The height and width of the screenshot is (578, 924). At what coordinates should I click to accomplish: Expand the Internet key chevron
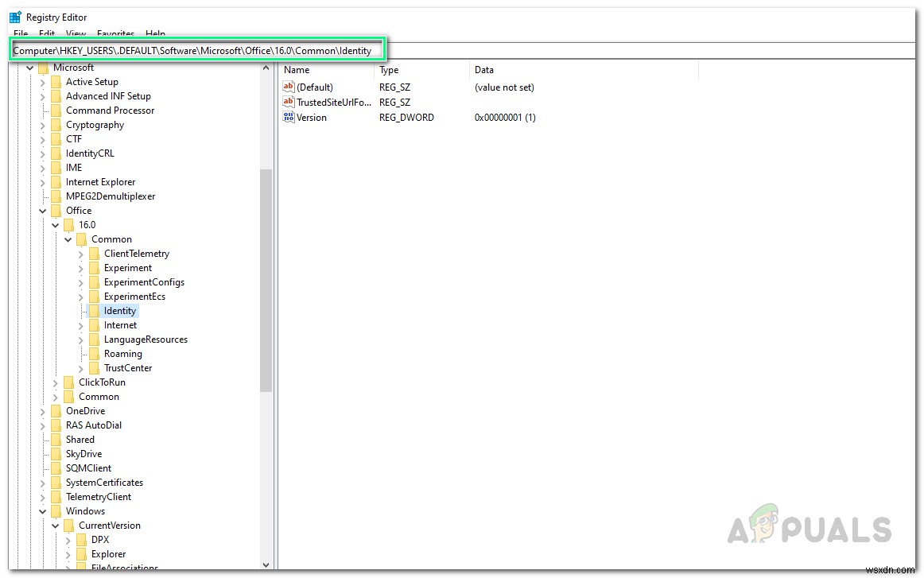(x=81, y=326)
